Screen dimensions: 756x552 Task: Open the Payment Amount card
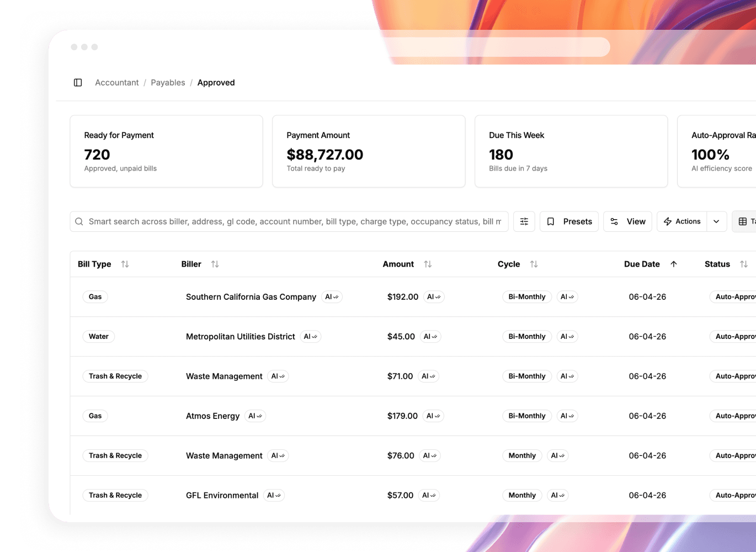pyautogui.click(x=369, y=151)
